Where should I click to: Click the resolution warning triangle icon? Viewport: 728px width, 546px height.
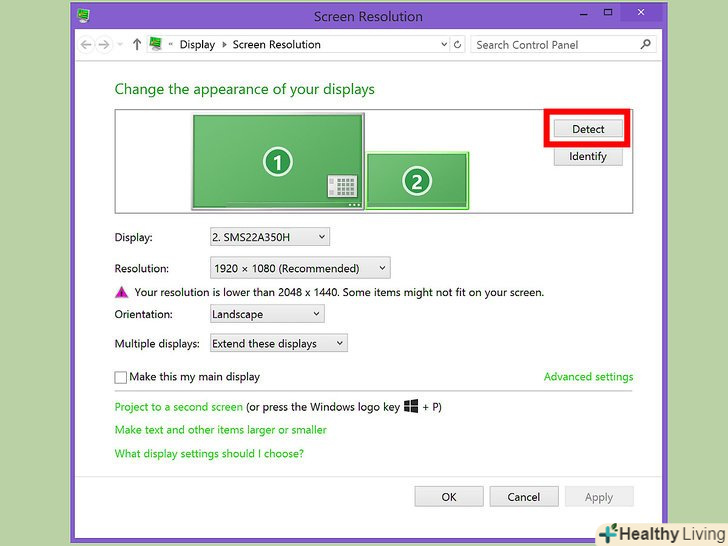point(122,292)
